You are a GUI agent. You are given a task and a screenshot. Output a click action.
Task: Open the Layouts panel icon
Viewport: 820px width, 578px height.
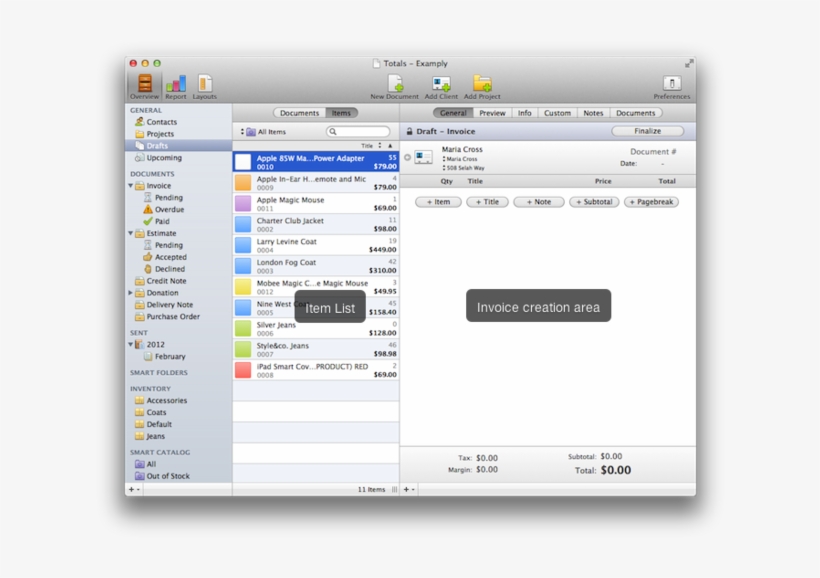(x=204, y=83)
